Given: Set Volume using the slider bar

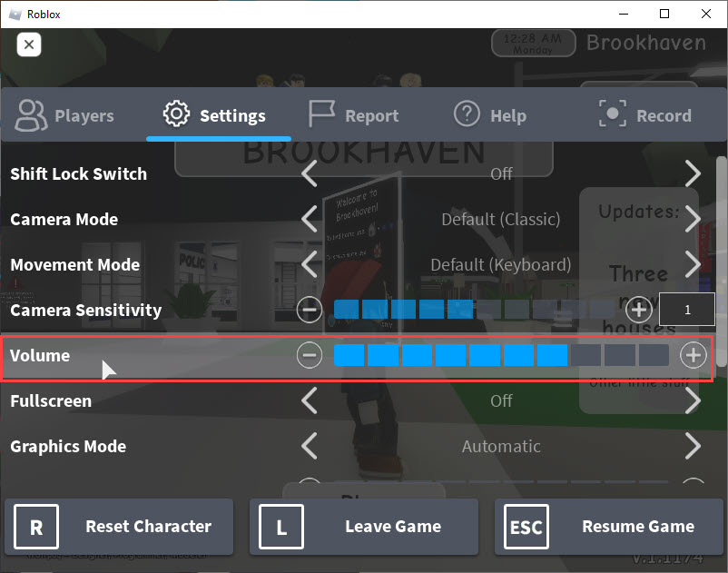Looking at the screenshot, I should click(501, 355).
